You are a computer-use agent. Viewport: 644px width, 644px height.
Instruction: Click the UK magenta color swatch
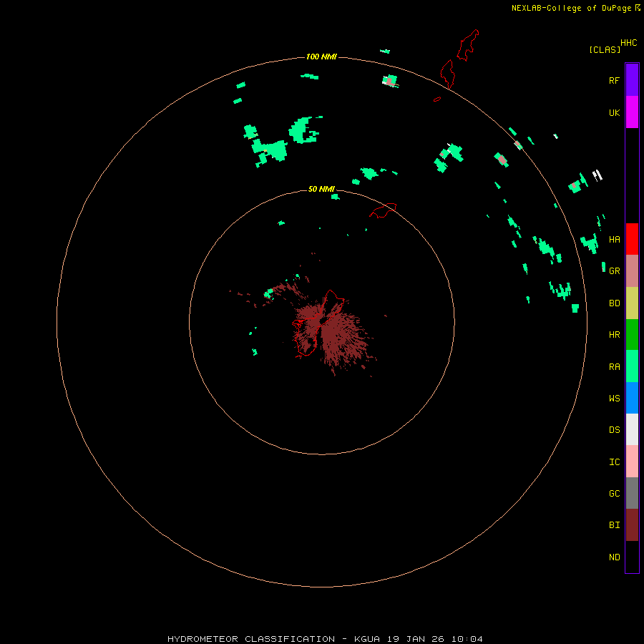click(632, 112)
